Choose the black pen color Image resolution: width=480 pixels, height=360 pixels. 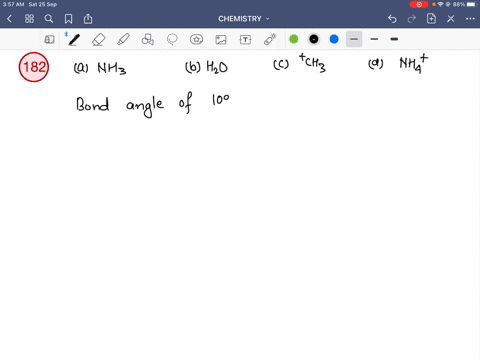tap(314, 39)
